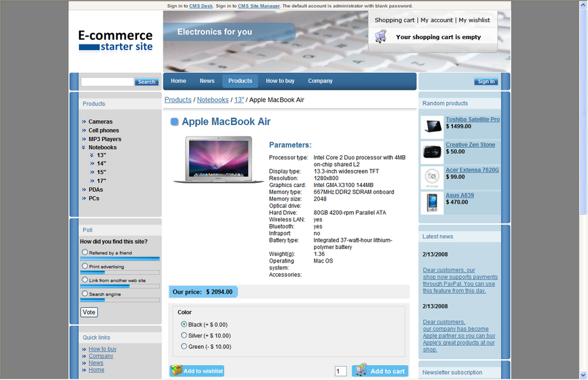588x380 pixels.
Task: Click the Sign In button
Action: tap(486, 81)
